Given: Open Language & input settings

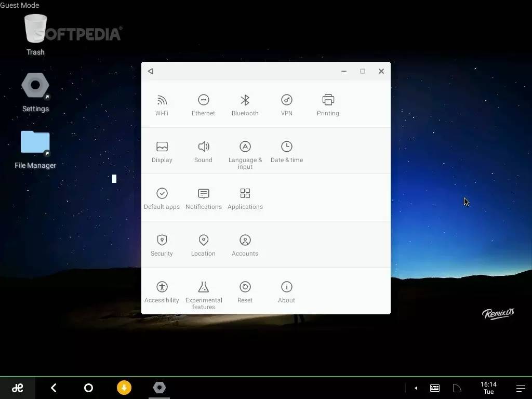Looking at the screenshot, I should tap(245, 153).
